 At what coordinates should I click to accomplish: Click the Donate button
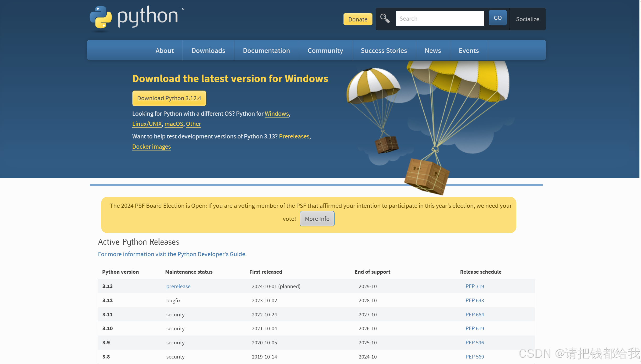pyautogui.click(x=358, y=19)
